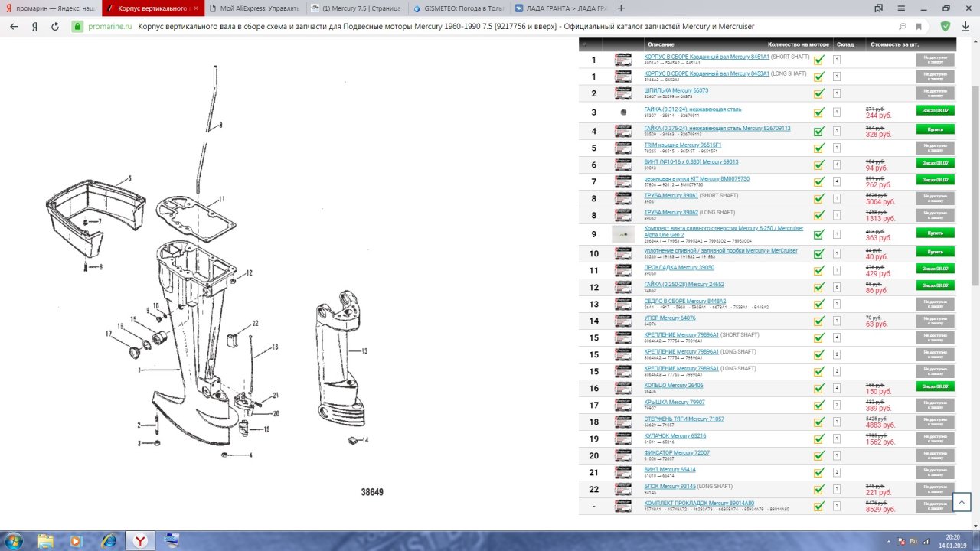Click the Yandex home 'Я' toolbar icon
Screen dimensions: 980x551
pyautogui.click(x=34, y=26)
